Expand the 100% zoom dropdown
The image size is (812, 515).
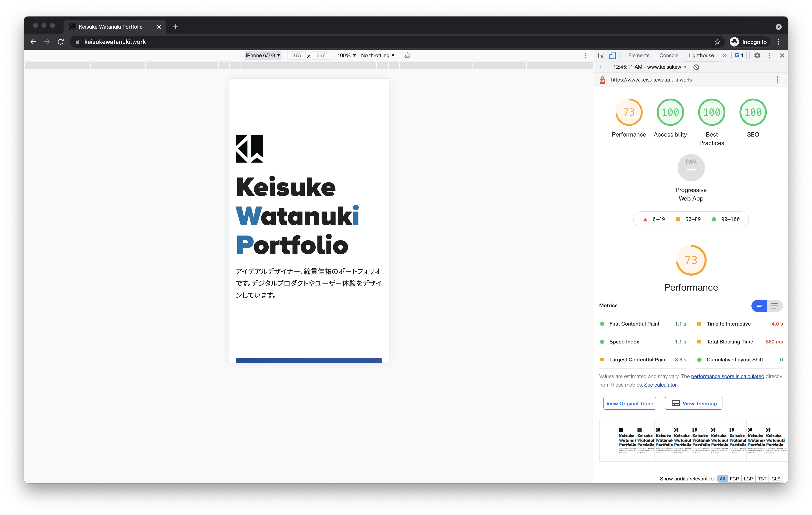[346, 55]
